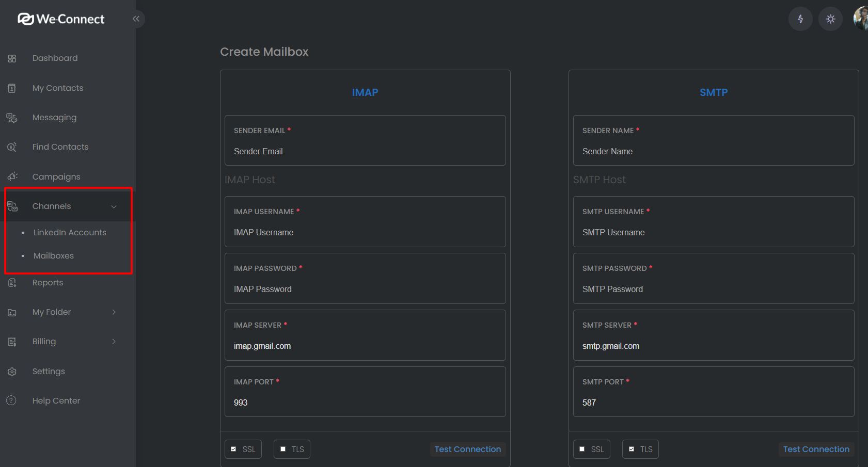Enable TLS for the IMAP connection
868x467 pixels.
point(282,448)
